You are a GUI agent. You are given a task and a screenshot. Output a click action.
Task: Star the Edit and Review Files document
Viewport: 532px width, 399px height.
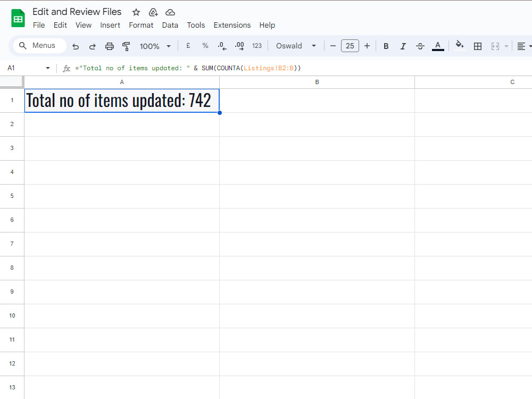136,12
